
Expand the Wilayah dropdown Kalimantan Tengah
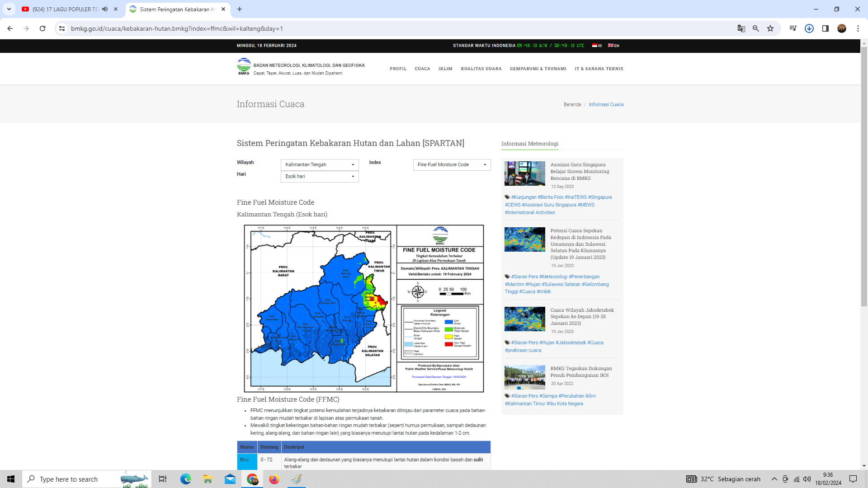[x=320, y=164]
